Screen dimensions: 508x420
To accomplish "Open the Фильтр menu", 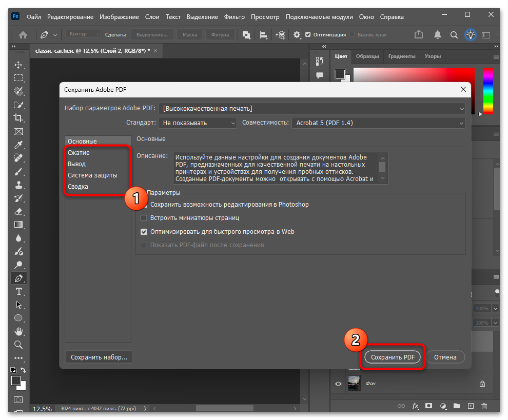I will pyautogui.click(x=235, y=17).
